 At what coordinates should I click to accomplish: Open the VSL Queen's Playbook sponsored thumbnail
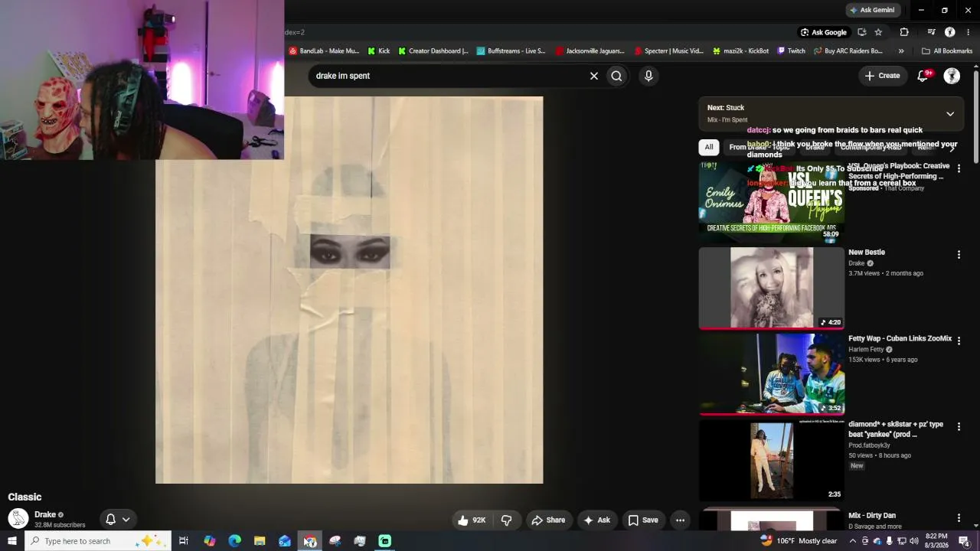pos(772,202)
